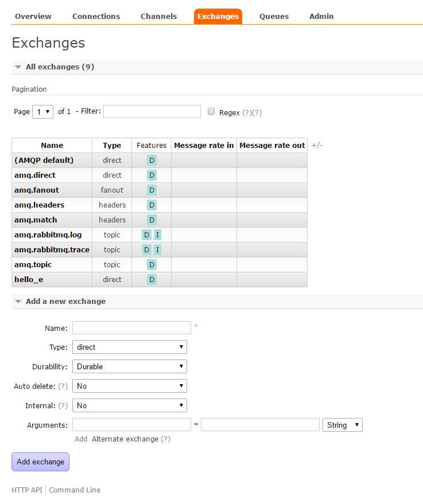The image size is (423, 504).
Task: Open the Auto delete (?) help
Action: pyautogui.click(x=63, y=386)
